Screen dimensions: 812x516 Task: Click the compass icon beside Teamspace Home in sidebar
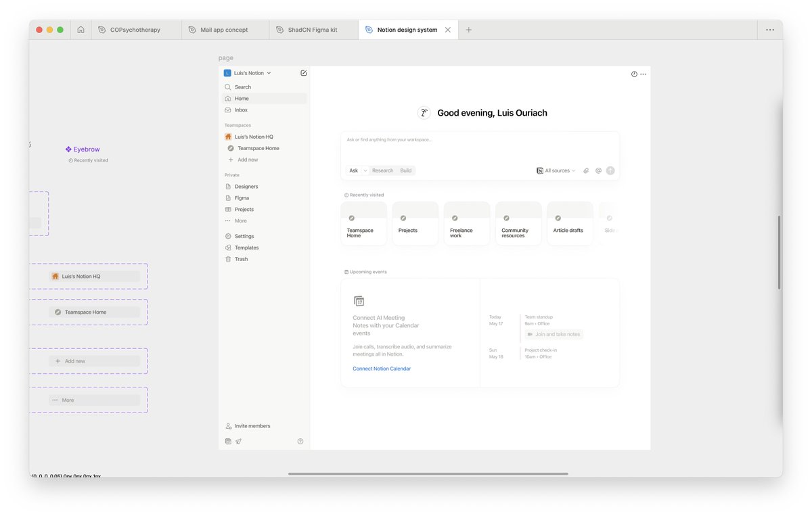[231, 148]
